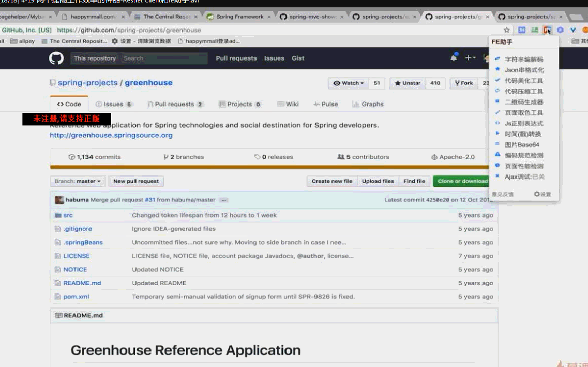Open the LICENSE file
Image resolution: width=588 pixels, height=367 pixels.
coord(77,256)
